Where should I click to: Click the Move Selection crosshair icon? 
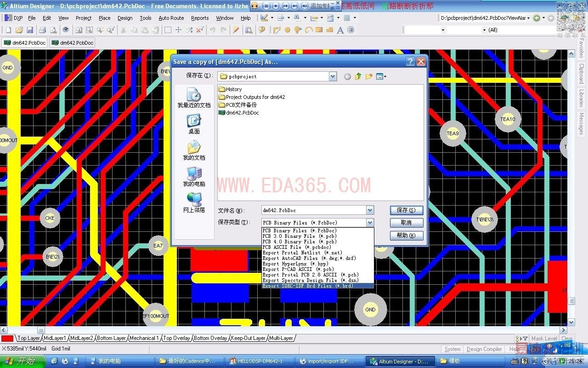pos(179,30)
